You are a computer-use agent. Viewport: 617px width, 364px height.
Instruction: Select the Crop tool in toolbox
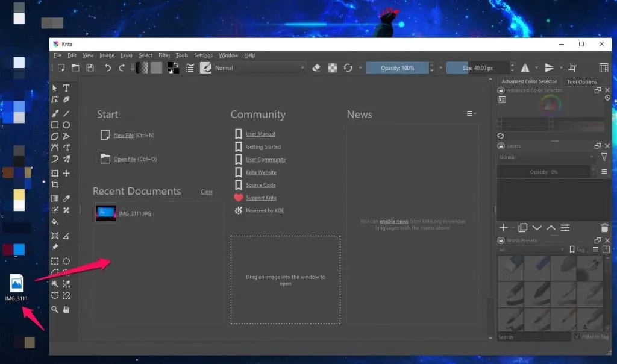pos(55,185)
